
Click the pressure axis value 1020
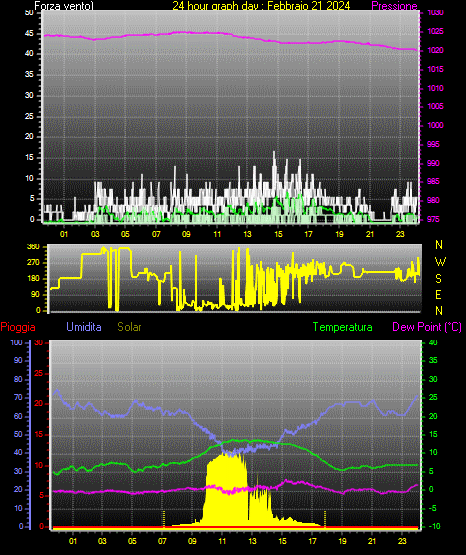tap(435, 50)
